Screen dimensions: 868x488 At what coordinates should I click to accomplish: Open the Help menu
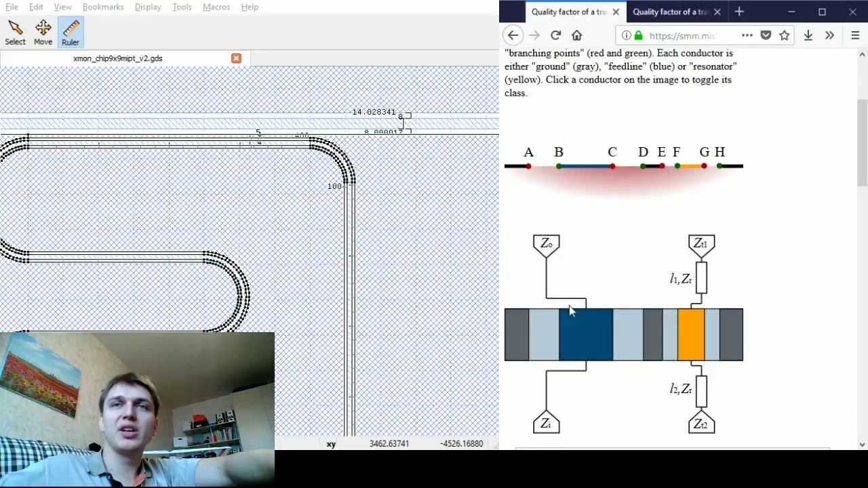click(x=250, y=7)
